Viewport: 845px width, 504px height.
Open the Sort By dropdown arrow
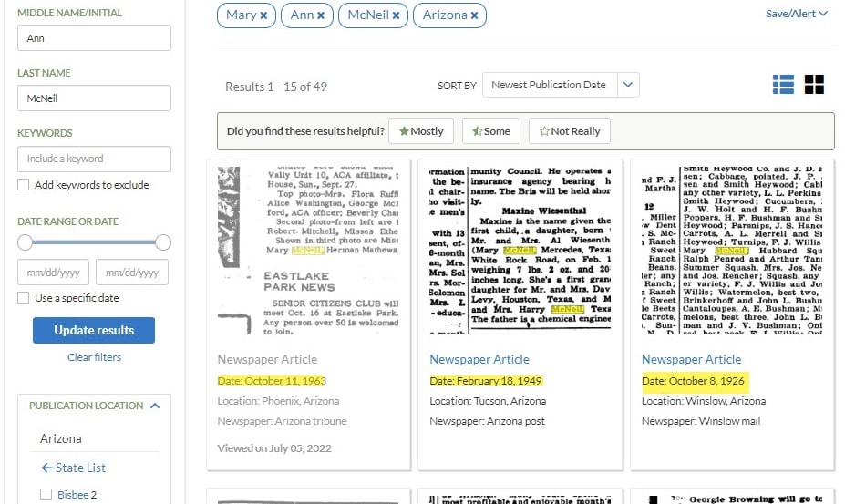click(628, 85)
